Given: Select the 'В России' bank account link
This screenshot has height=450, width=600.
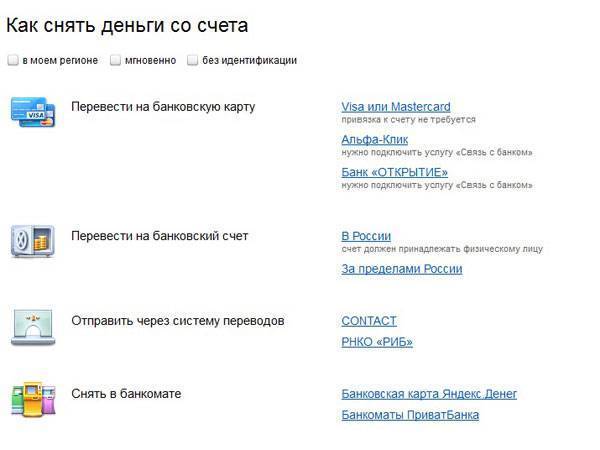Looking at the screenshot, I should [x=366, y=236].
